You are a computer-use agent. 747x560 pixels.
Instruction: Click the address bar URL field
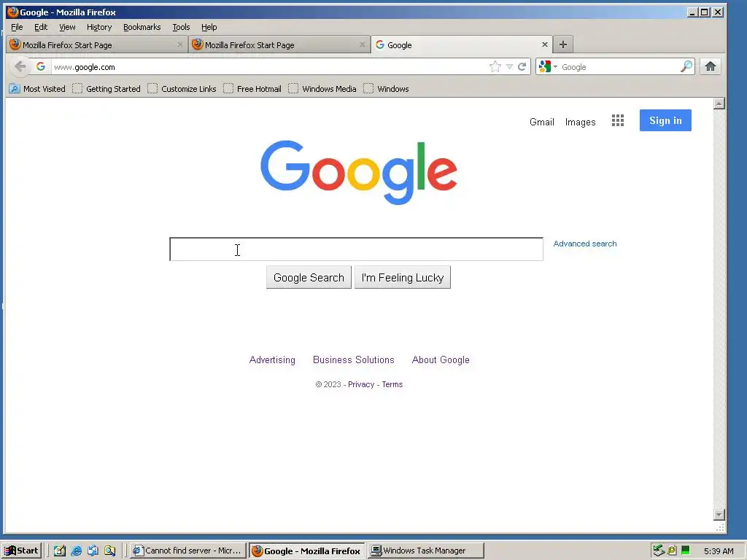269,66
